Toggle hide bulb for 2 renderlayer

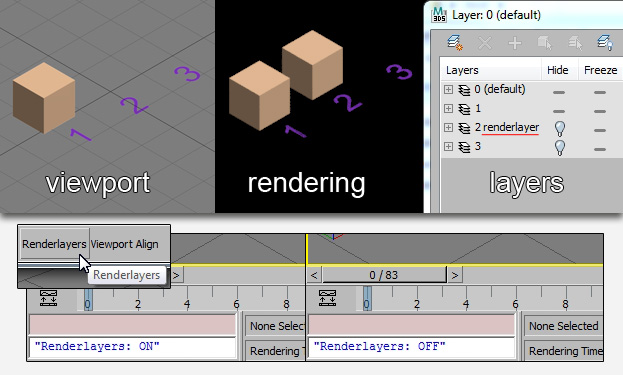point(559,128)
